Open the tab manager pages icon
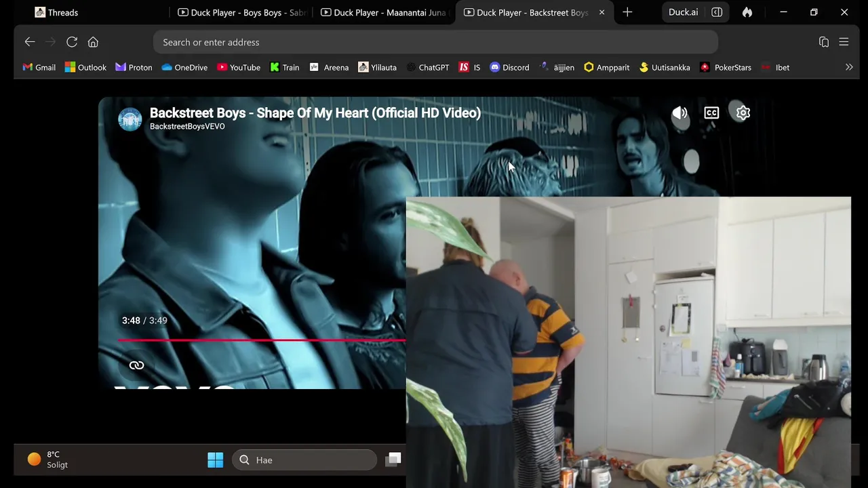 824,42
